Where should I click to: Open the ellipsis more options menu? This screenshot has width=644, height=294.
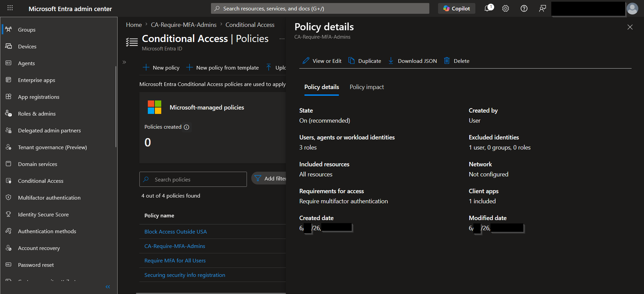(282, 39)
